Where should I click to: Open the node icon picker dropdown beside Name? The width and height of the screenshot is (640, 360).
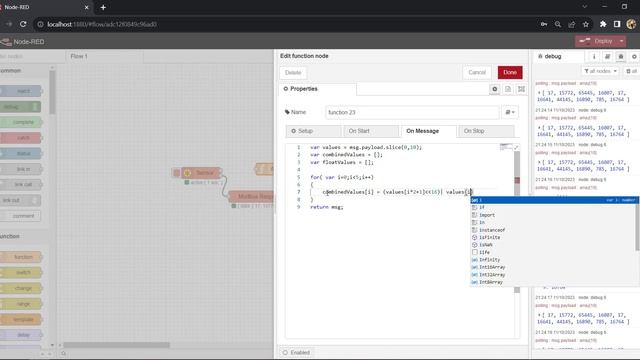(510, 112)
